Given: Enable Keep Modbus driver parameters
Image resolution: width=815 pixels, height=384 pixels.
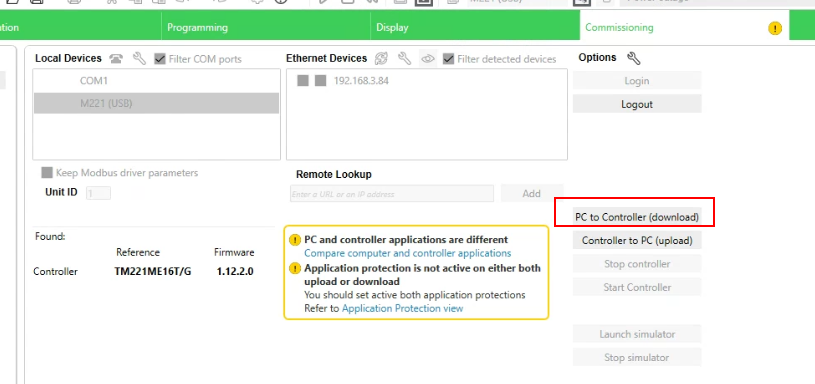Looking at the screenshot, I should (47, 173).
